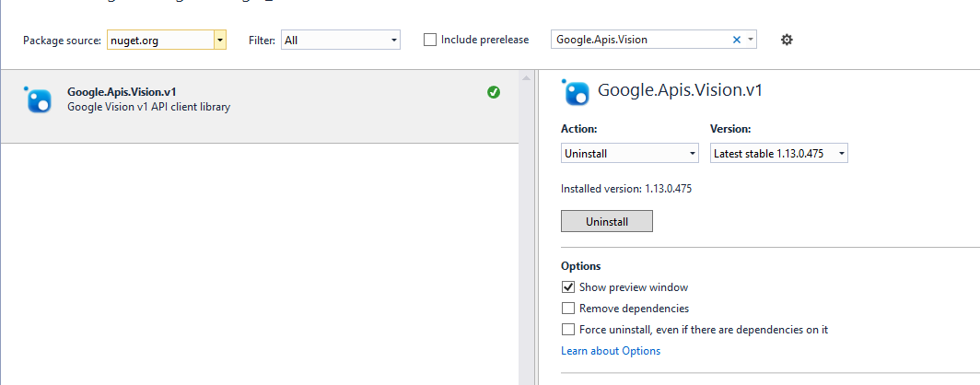Image resolution: width=980 pixels, height=385 pixels.
Task: Open search history dropdown arrow
Action: pos(751,40)
